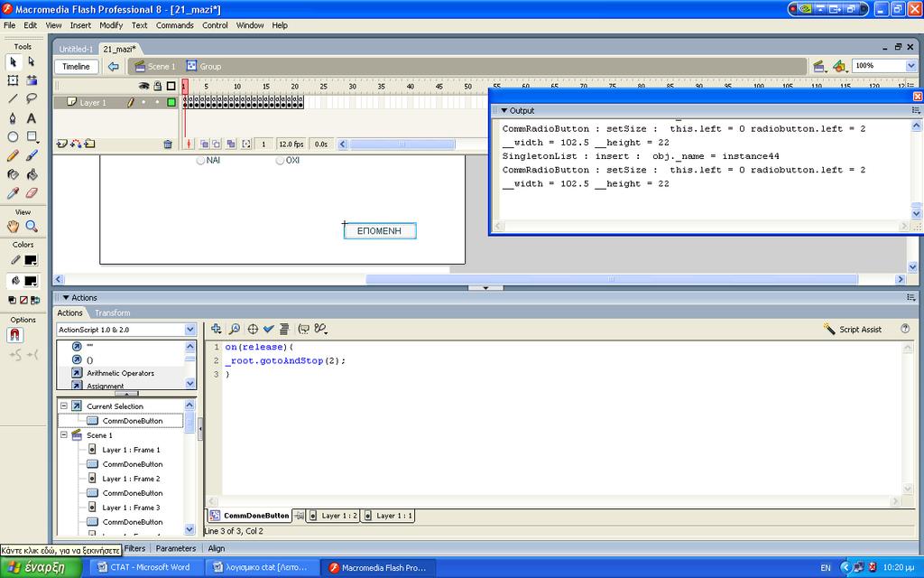Toggle Show All Layers as Outlines icon
Viewport: 924px width, 578px height.
171,86
